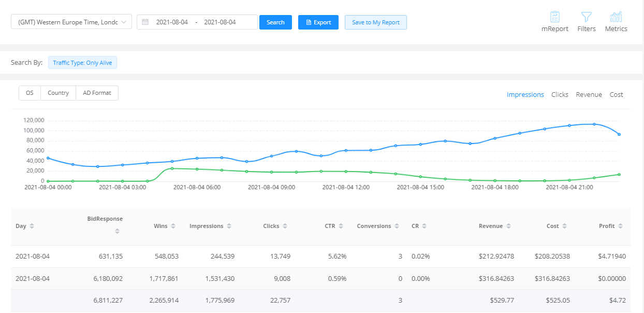Sort by Clicks column arrows

coord(285,226)
